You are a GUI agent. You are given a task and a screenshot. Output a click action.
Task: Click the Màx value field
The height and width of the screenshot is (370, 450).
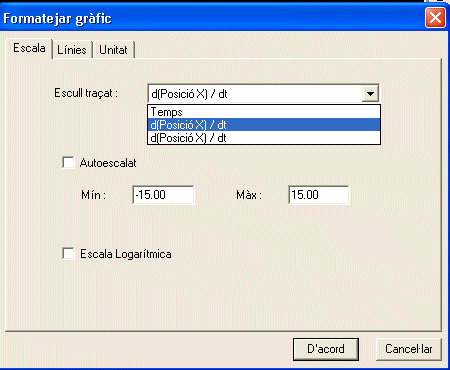[319, 195]
